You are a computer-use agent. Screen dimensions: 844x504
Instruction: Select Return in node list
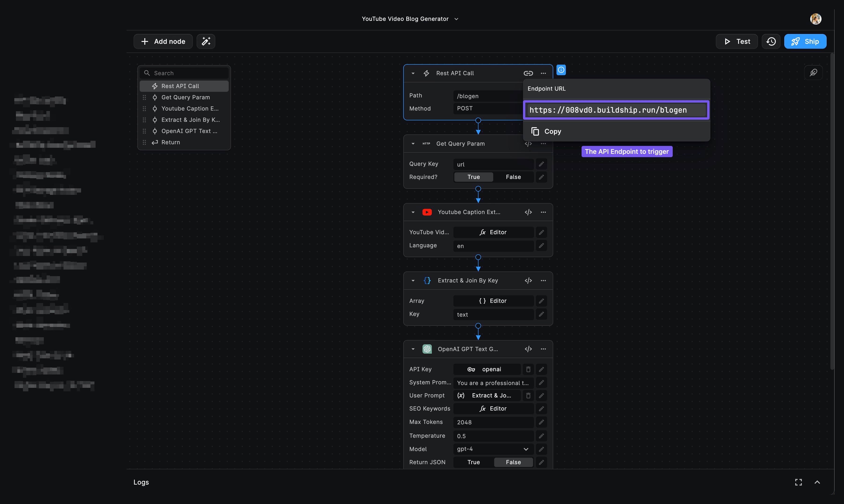[184, 142]
